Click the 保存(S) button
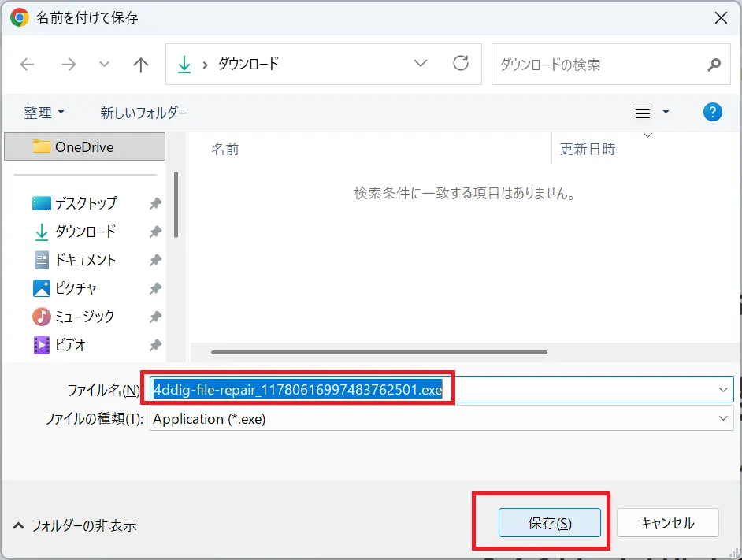 [x=549, y=523]
